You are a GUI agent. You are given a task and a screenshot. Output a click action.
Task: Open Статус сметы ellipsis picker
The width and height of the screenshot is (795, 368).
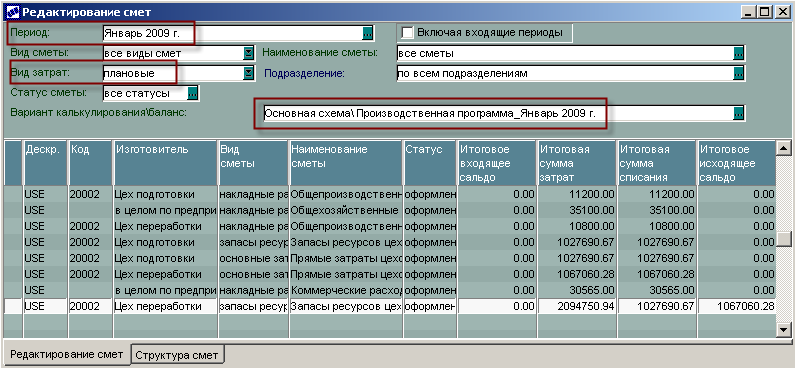click(x=193, y=93)
